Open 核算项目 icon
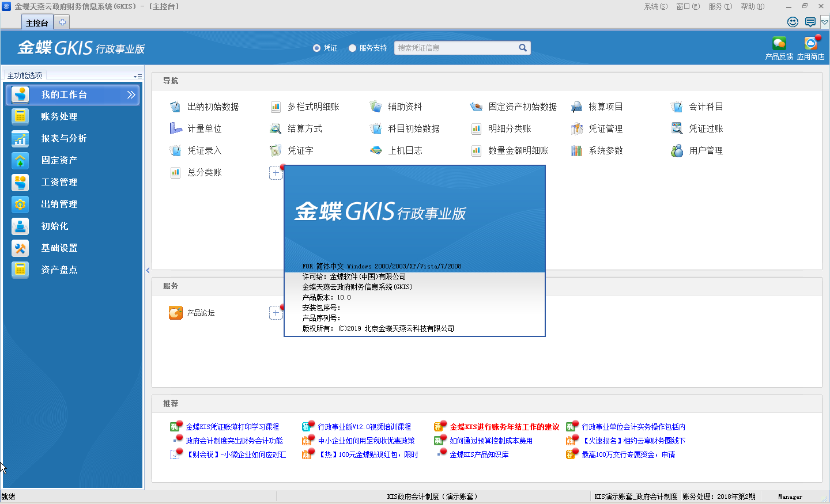 [x=576, y=107]
